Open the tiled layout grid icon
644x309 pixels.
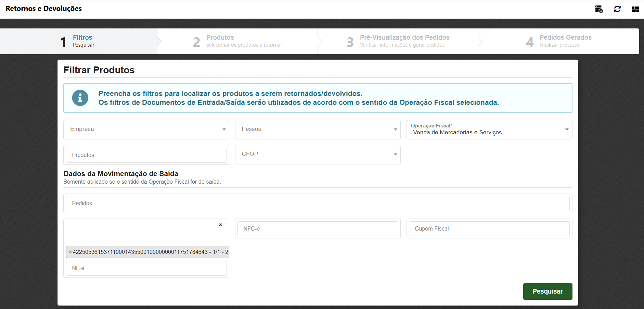[x=635, y=9]
